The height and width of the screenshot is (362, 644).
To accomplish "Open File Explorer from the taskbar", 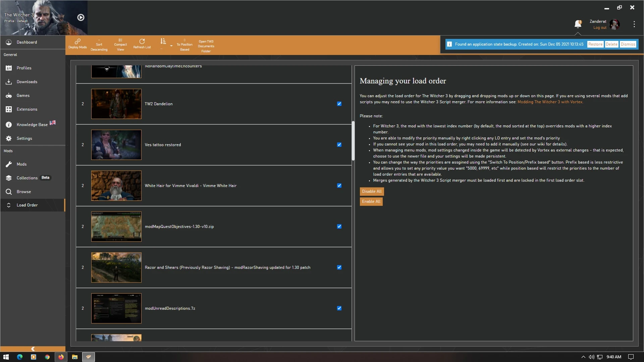I will pyautogui.click(x=75, y=357).
